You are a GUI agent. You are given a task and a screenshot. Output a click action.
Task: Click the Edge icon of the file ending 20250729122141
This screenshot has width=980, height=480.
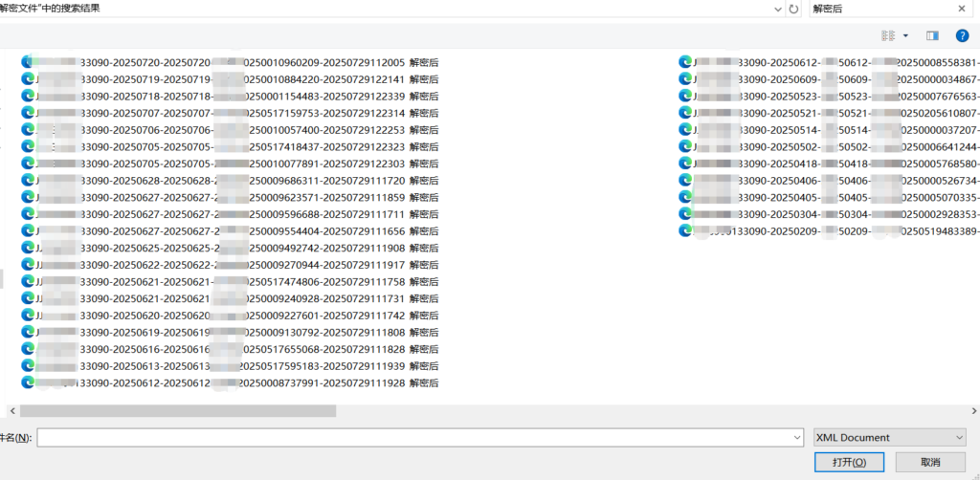(x=28, y=79)
